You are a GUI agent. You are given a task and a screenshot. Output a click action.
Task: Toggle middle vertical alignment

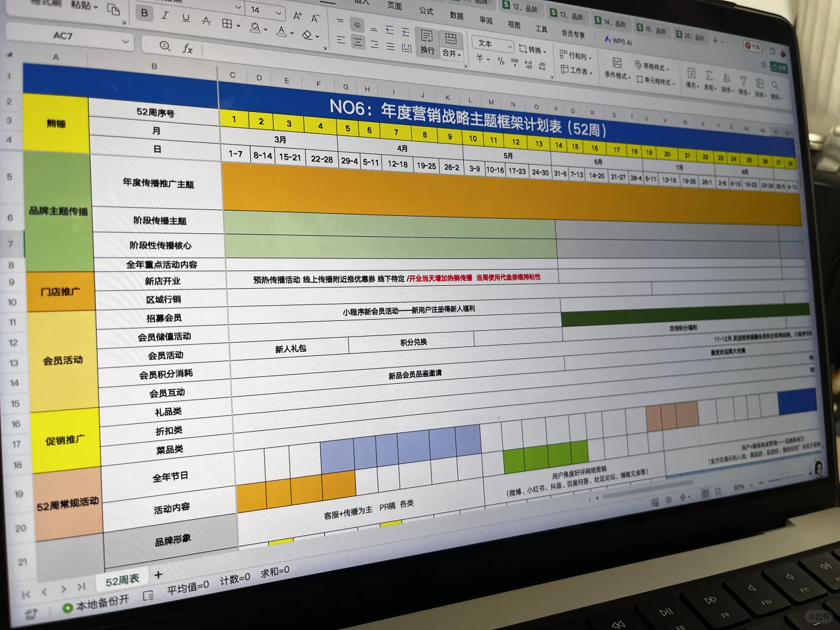tap(357, 25)
